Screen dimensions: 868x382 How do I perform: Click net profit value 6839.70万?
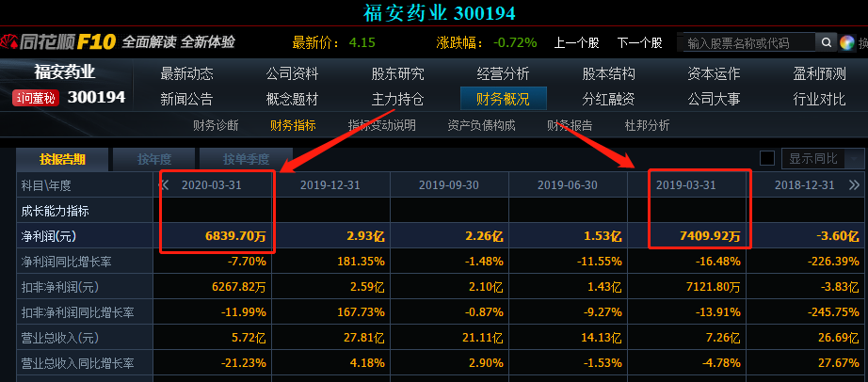[235, 236]
